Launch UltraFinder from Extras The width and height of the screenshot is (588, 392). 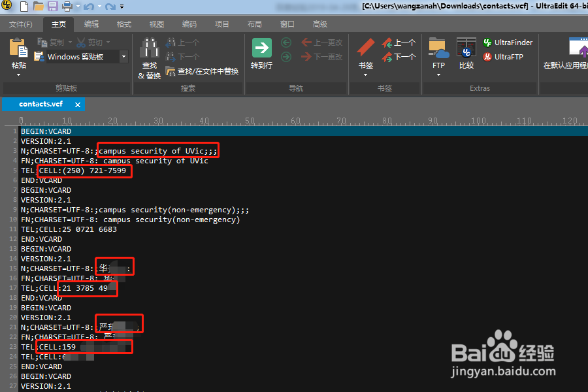[x=508, y=42]
